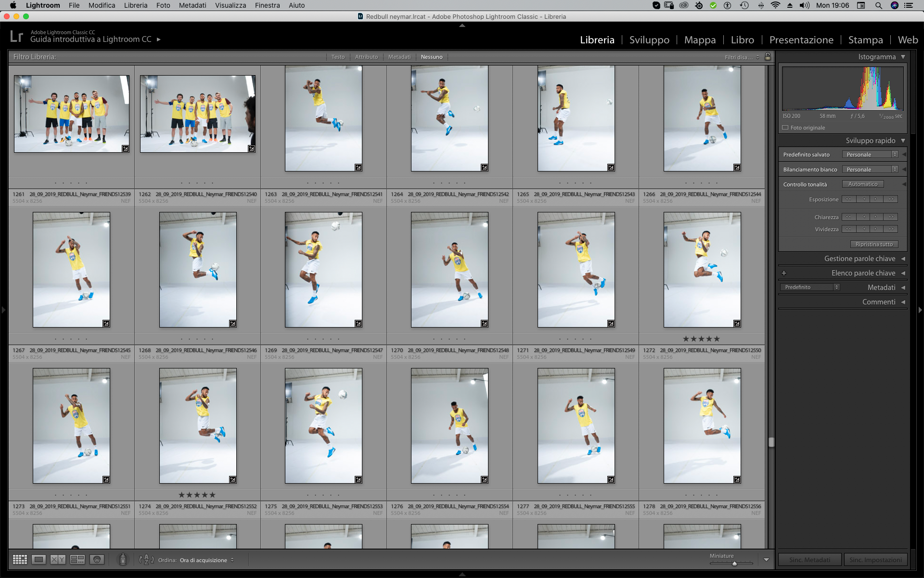Image resolution: width=924 pixels, height=578 pixels.
Task: Reverse the sort direction A-Z icon
Action: click(146, 560)
